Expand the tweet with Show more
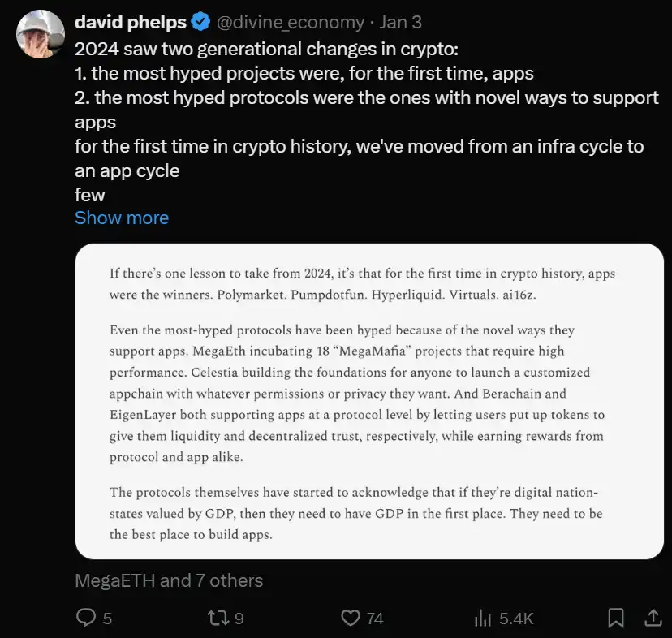672x638 pixels. tap(122, 218)
